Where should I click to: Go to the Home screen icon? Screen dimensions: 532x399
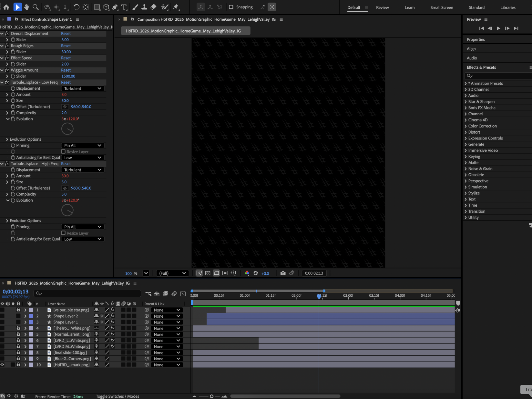(6, 7)
